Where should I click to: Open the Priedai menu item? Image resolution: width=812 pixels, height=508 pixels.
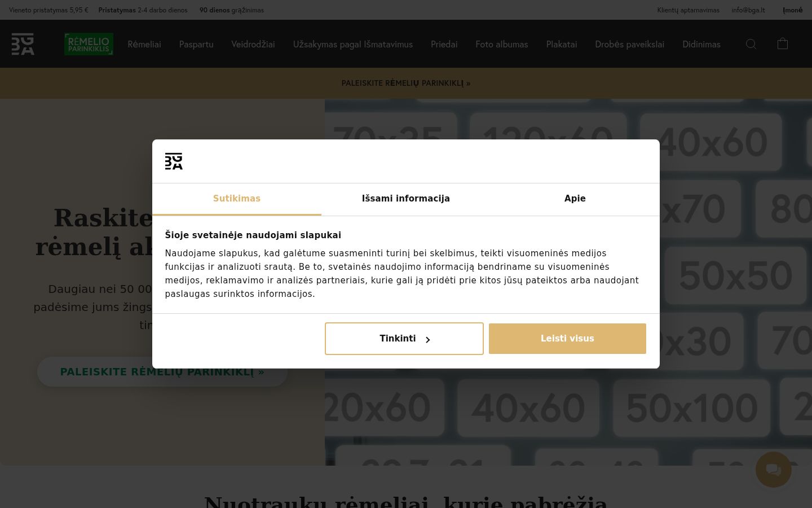pyautogui.click(x=444, y=44)
